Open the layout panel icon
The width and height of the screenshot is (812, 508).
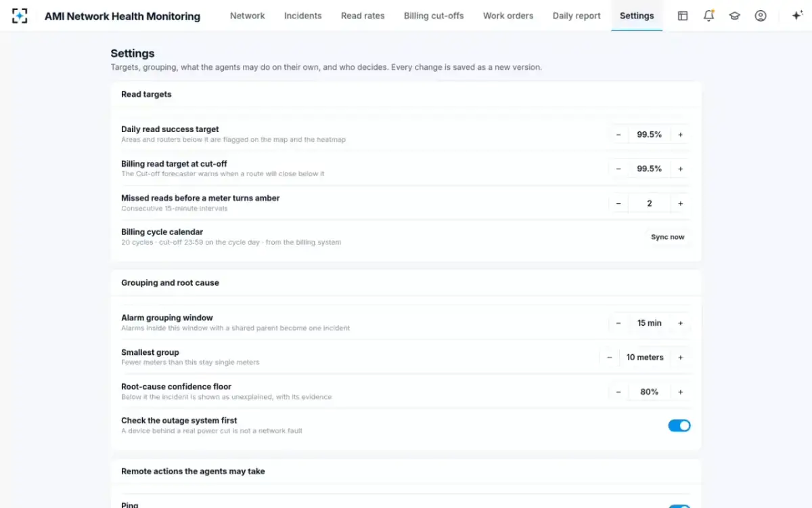click(x=683, y=16)
